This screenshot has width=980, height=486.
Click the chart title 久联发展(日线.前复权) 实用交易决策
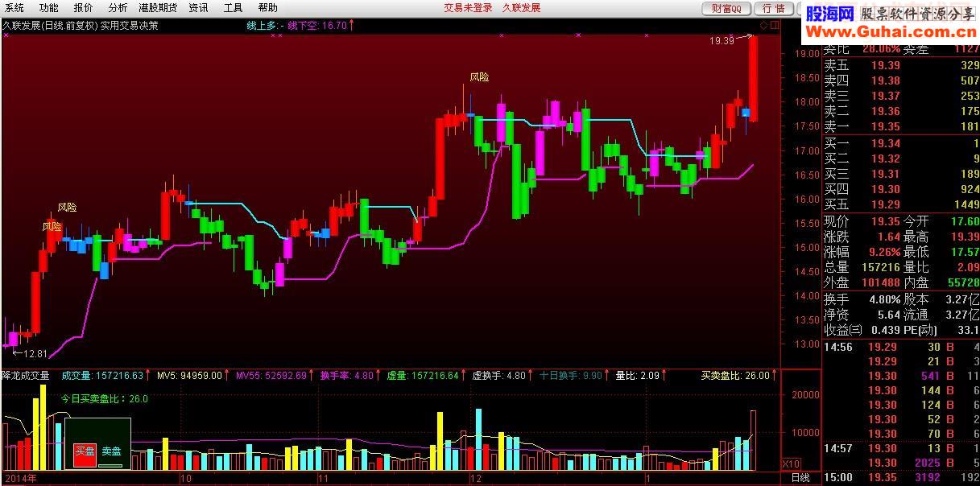coord(81,25)
